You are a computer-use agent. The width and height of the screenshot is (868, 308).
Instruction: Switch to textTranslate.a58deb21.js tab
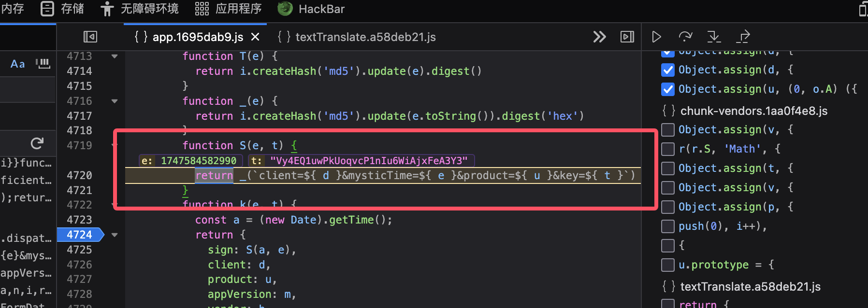coord(357,37)
